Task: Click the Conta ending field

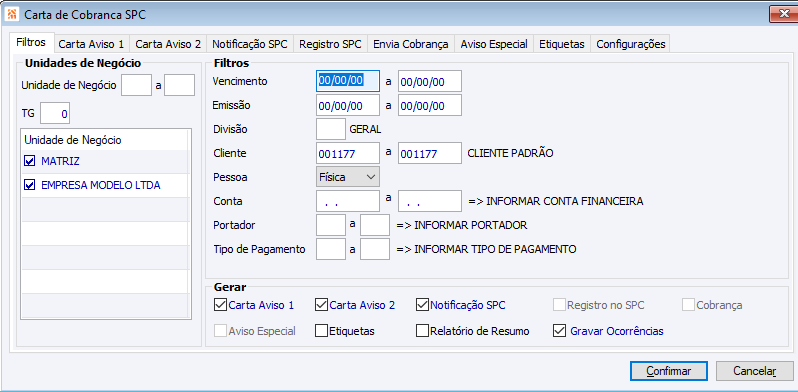Action: 430,201
